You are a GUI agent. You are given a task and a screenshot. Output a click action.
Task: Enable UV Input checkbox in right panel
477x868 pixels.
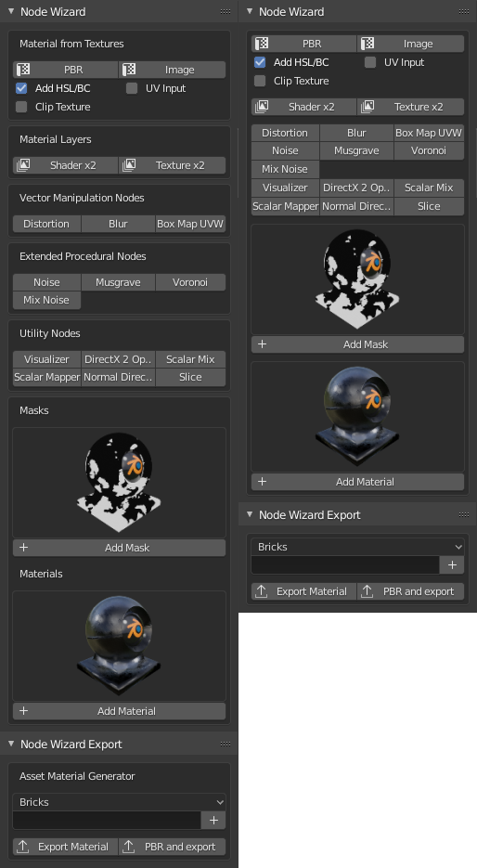370,62
